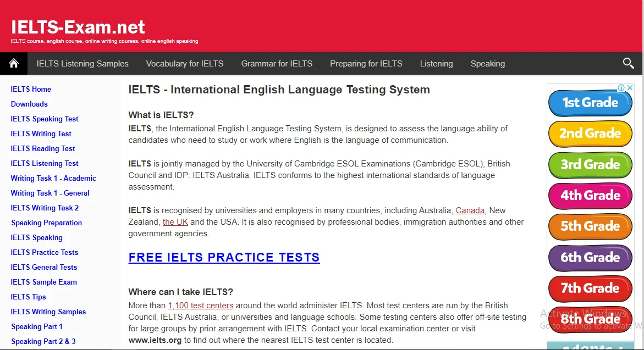Click the IELTS-Exam.net site title

(78, 27)
